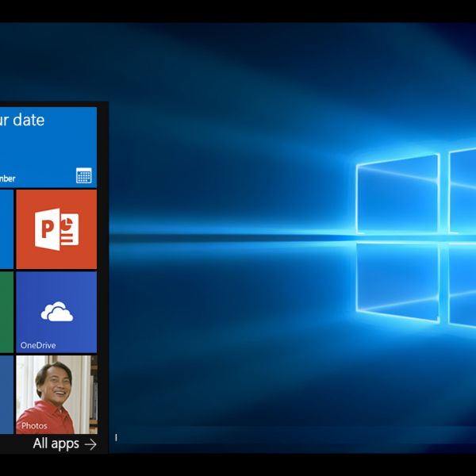Open the All apps list
The width and height of the screenshot is (476, 476).
point(57,444)
